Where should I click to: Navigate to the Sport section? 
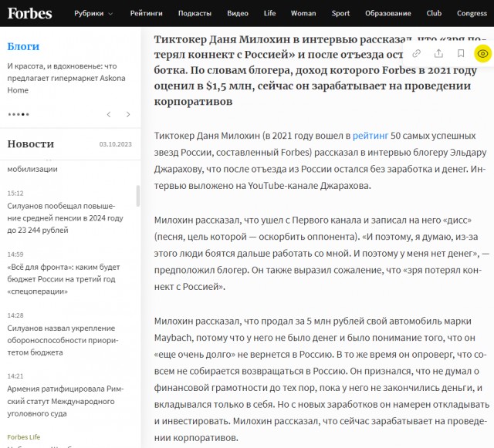[340, 13]
